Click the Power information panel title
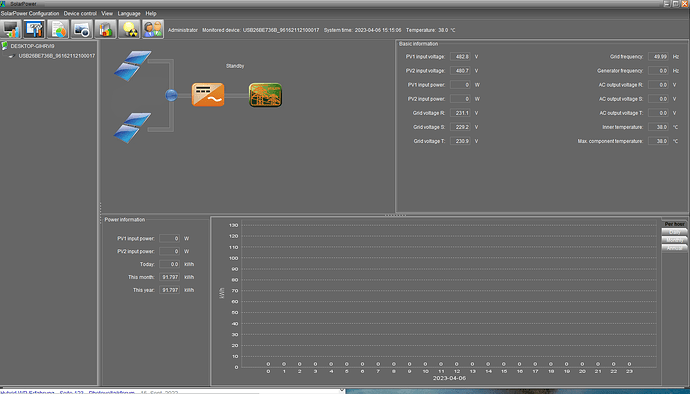 (125, 220)
